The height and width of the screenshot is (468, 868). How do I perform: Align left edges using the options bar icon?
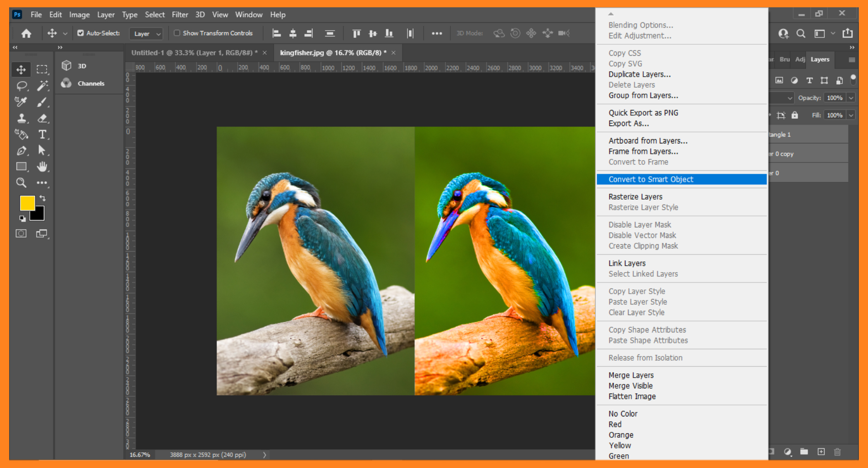(276, 33)
